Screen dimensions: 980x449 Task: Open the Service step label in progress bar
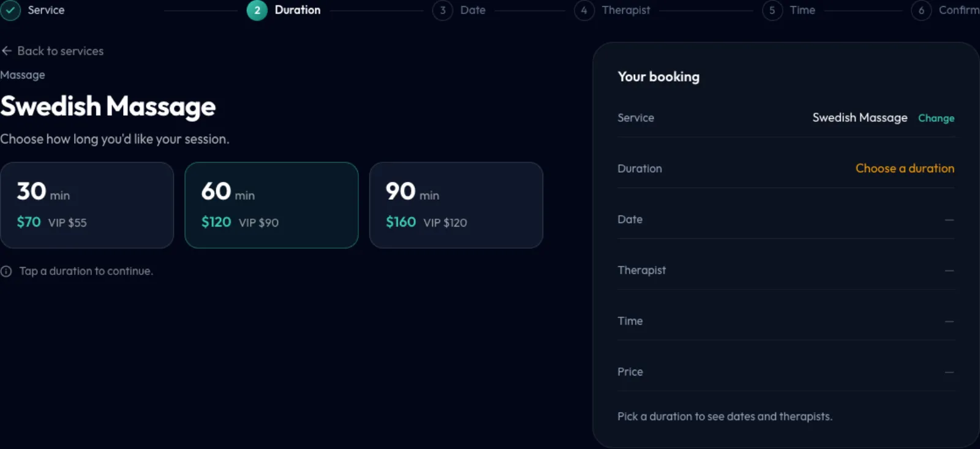(x=46, y=10)
